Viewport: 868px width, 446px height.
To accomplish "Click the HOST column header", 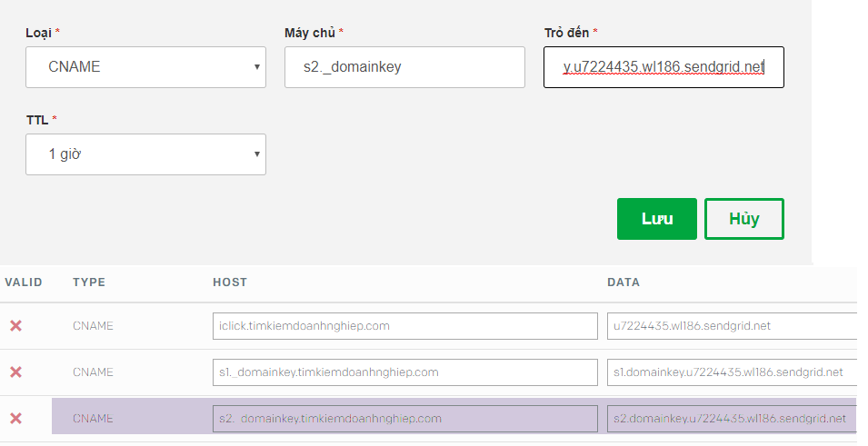I will 230,282.
